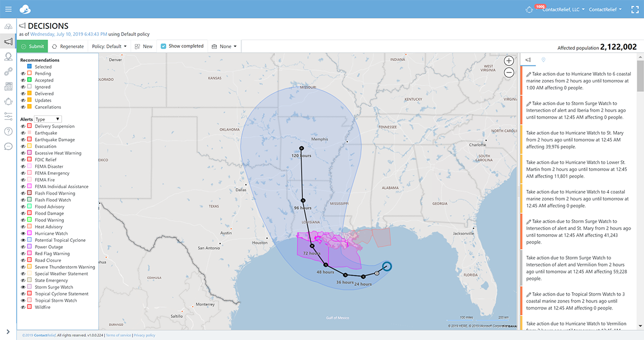The height and width of the screenshot is (340, 644).
Task: Open the hamburger navigation menu
Action: [8, 9]
